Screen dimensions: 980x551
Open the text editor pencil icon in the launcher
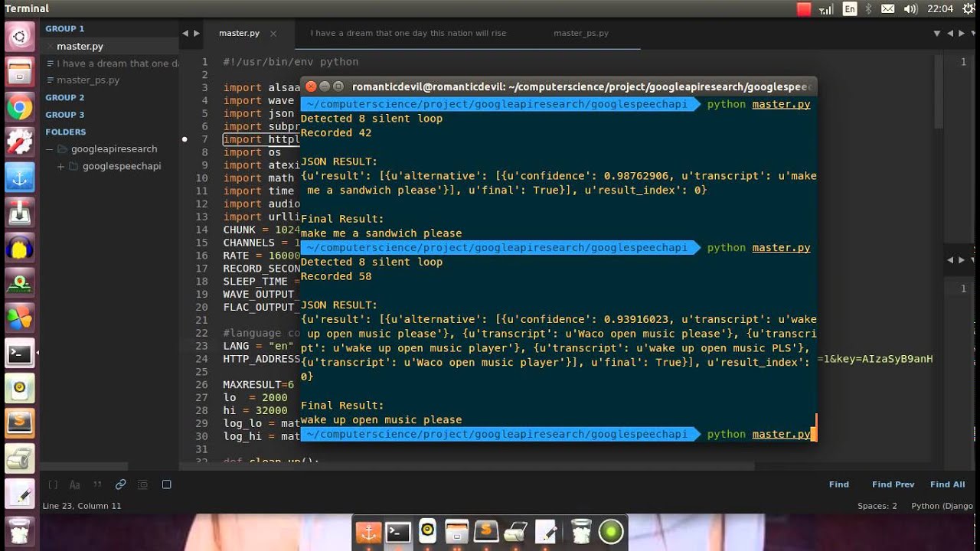click(x=20, y=494)
